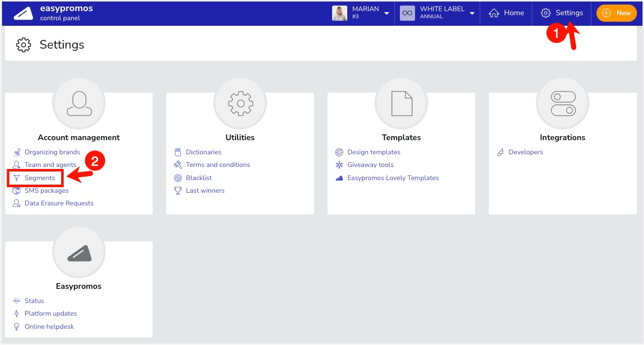Click the WHITE LABEL plan label

point(442,9)
